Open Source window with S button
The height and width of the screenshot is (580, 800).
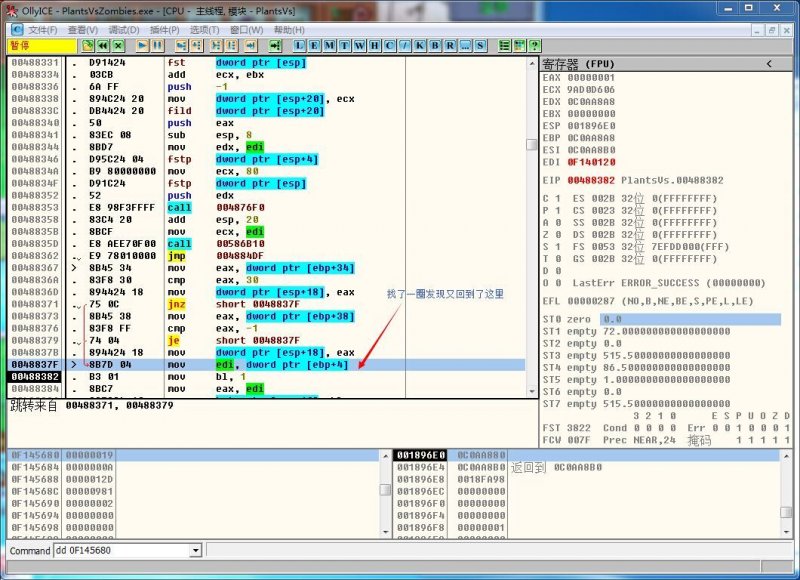(480, 45)
